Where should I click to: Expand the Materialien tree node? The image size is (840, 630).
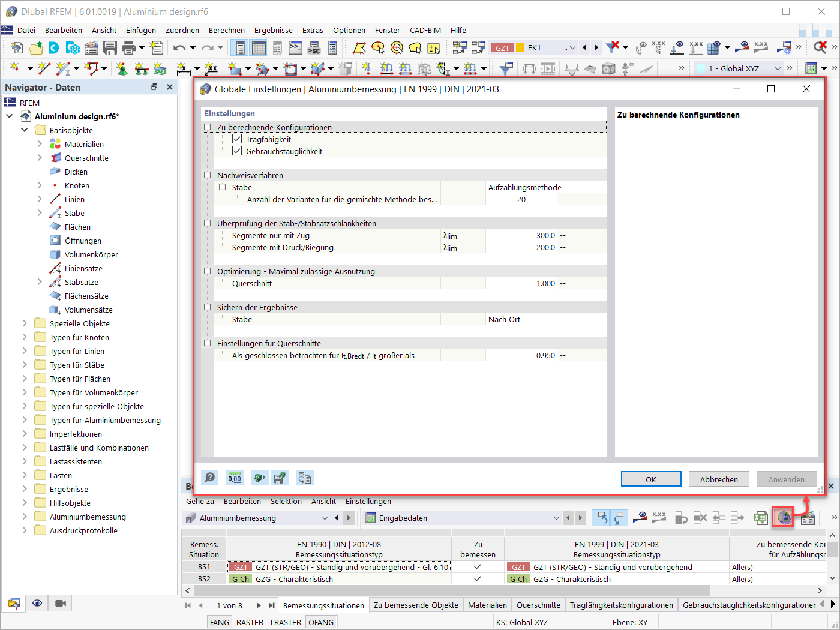(40, 144)
